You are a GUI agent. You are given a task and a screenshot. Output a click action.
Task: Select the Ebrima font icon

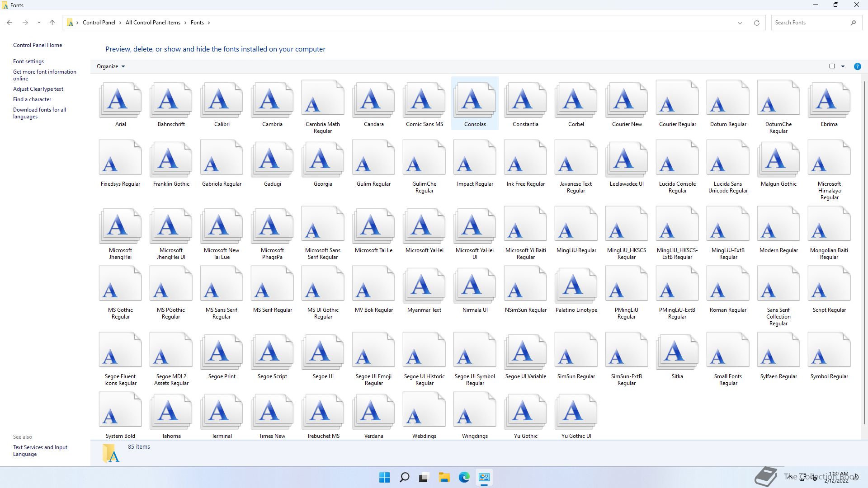pyautogui.click(x=829, y=99)
